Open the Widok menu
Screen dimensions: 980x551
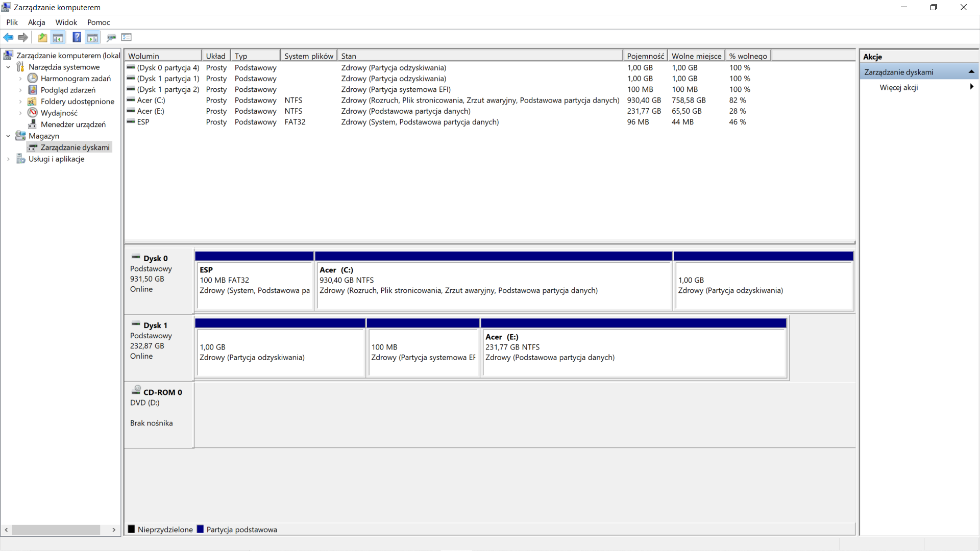pos(66,22)
